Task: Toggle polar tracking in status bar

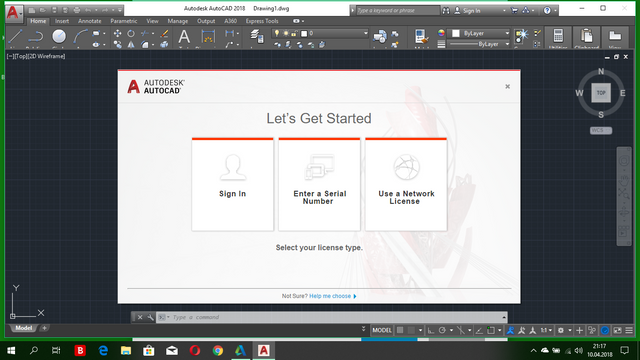Action: (442, 330)
